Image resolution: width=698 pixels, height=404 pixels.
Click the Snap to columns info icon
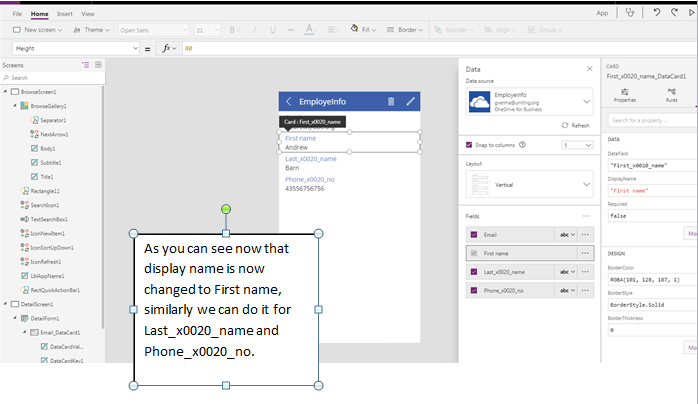523,145
